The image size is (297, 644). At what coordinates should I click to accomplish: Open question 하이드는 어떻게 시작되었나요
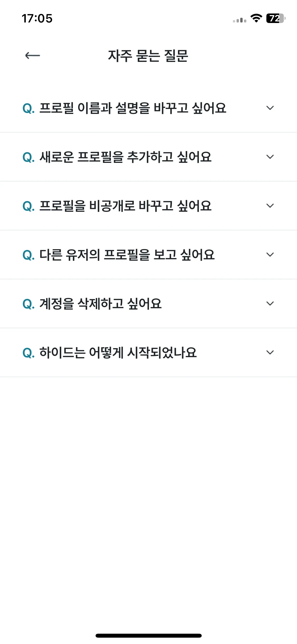[148, 352]
